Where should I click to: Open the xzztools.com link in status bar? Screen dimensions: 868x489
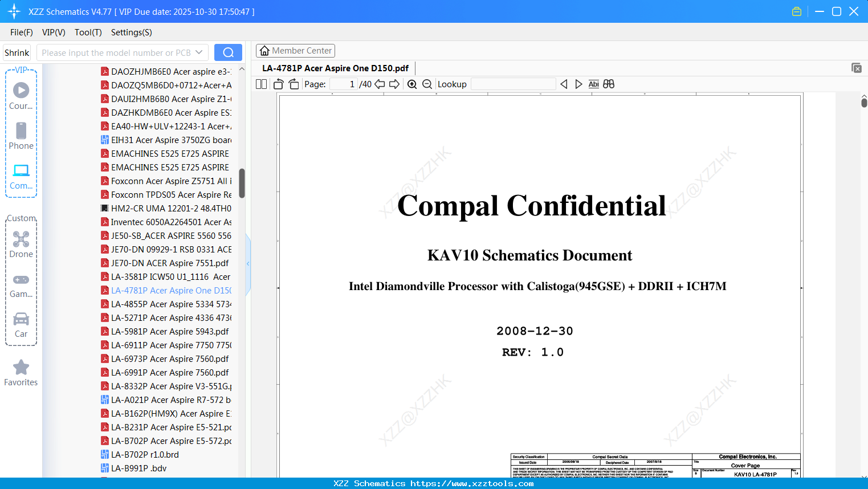click(472, 483)
